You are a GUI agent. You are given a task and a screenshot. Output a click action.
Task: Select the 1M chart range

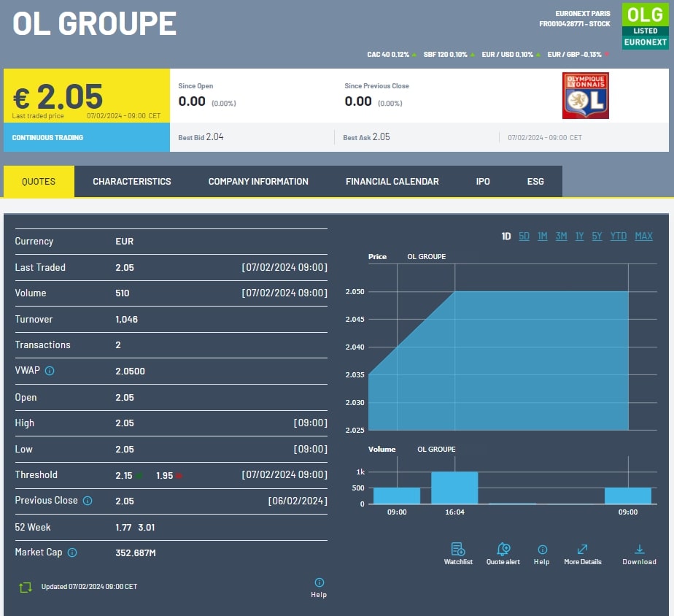coord(543,236)
